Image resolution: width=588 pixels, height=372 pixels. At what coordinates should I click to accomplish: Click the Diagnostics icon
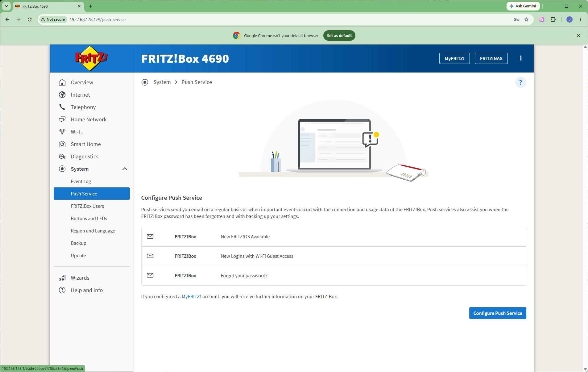(x=62, y=157)
